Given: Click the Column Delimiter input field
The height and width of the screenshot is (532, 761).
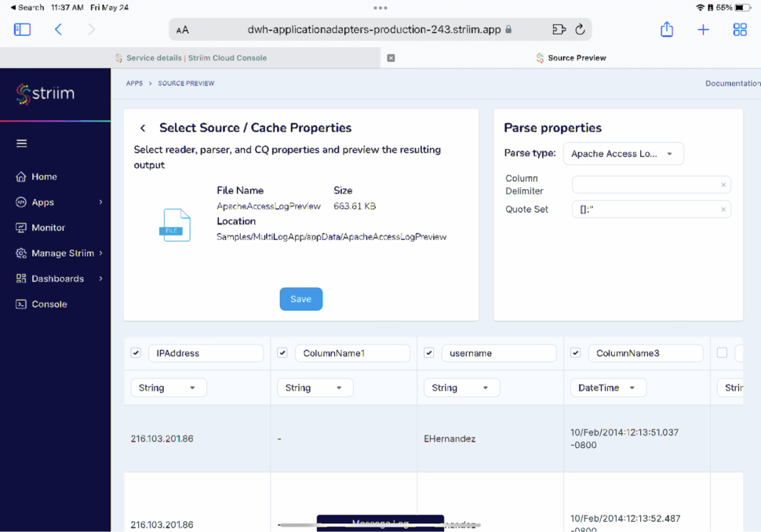Looking at the screenshot, I should point(645,185).
